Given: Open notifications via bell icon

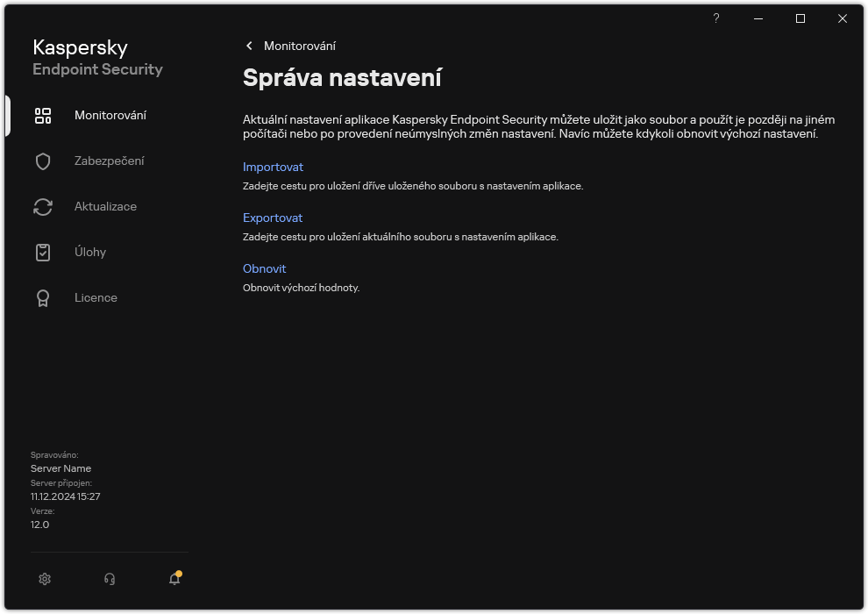Looking at the screenshot, I should pos(174,580).
